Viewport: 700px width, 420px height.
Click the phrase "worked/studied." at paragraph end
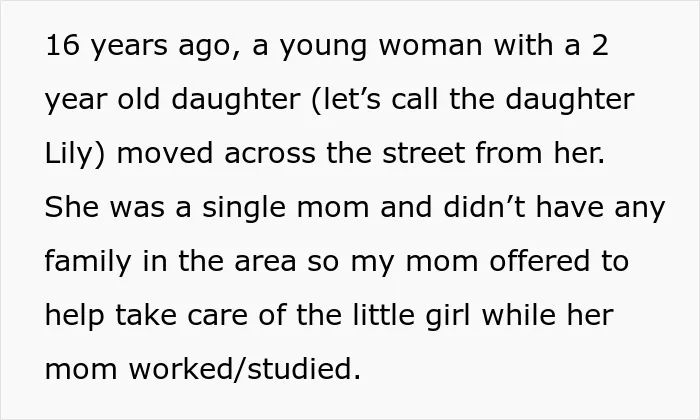(x=245, y=369)
